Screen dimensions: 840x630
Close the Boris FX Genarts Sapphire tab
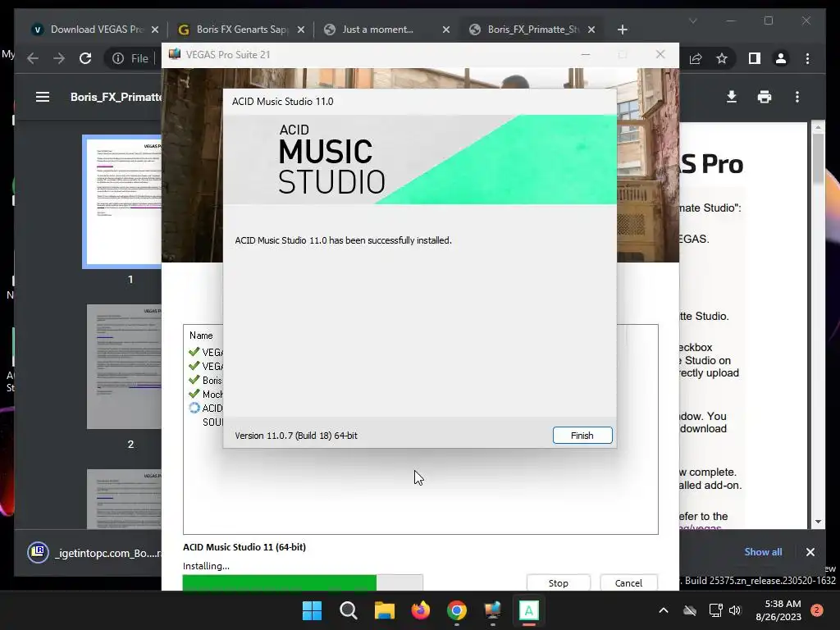pyautogui.click(x=300, y=30)
